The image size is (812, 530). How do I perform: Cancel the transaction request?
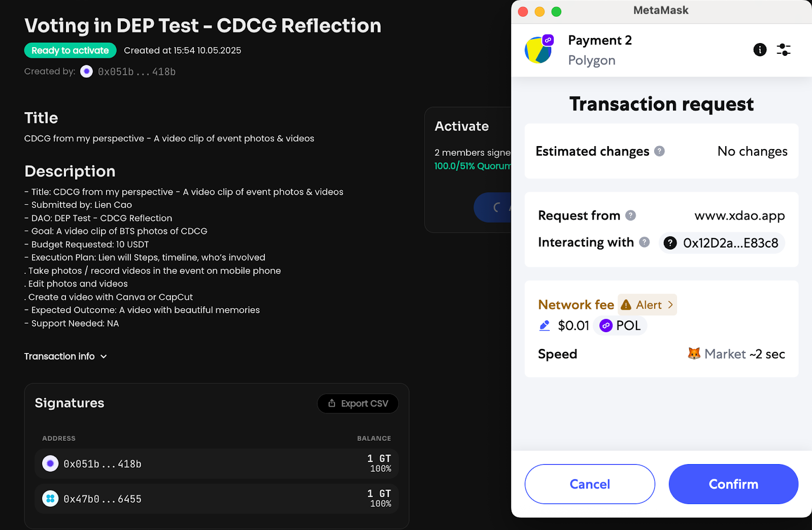590,484
